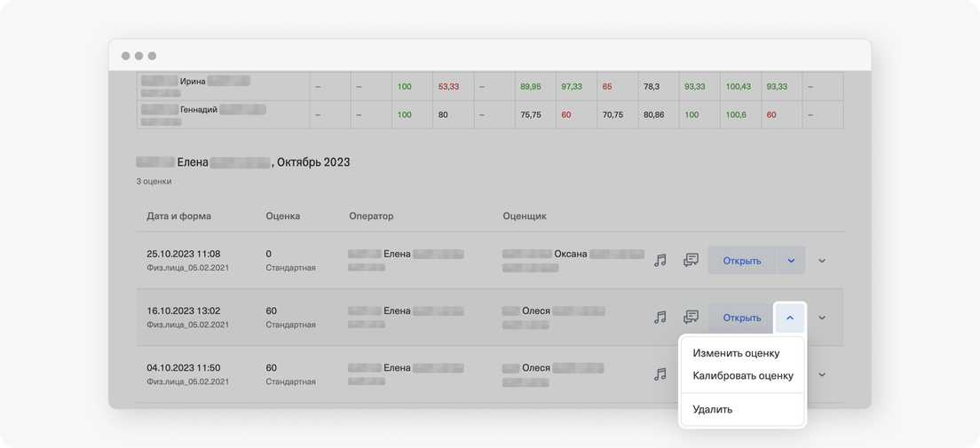Screen dimensions: 980x448
Task: Click evaluator Олеся in the 04.10.2023 row
Action: click(x=536, y=368)
